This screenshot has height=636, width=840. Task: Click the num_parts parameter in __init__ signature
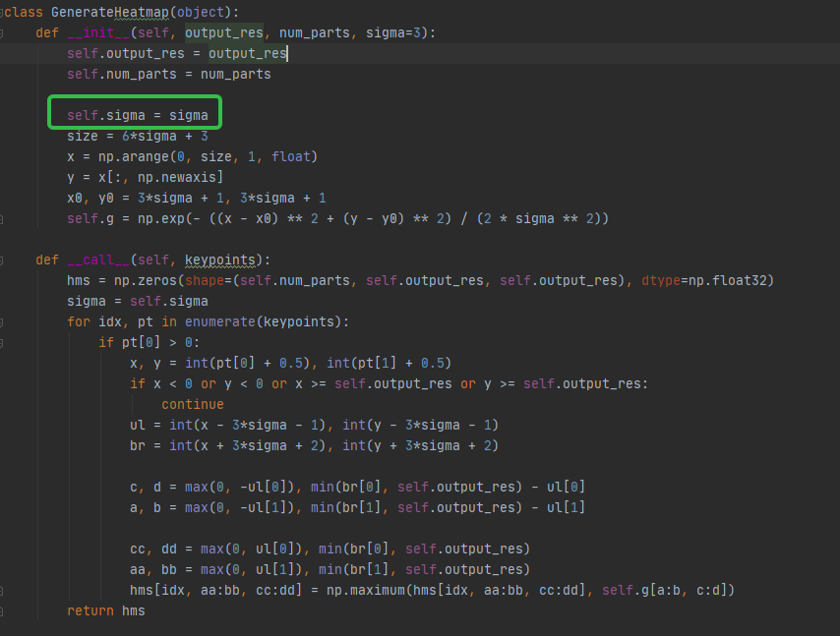tap(315, 32)
